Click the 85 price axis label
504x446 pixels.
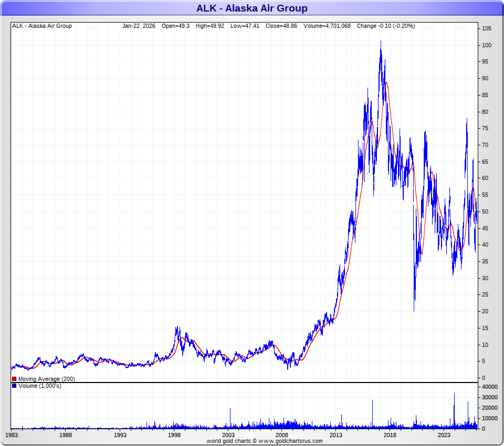tap(485, 95)
